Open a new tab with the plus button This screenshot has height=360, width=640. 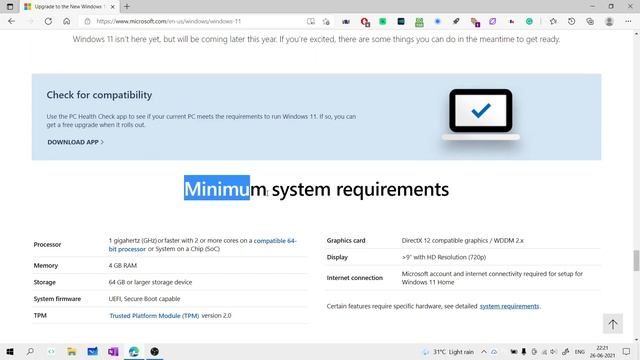pyautogui.click(x=127, y=7)
